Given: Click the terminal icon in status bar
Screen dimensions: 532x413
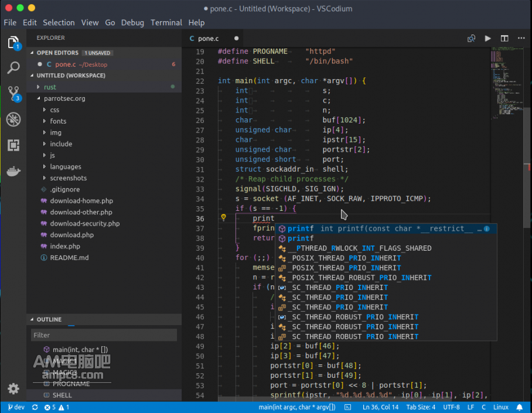Looking at the screenshot, I should click(x=348, y=407).
